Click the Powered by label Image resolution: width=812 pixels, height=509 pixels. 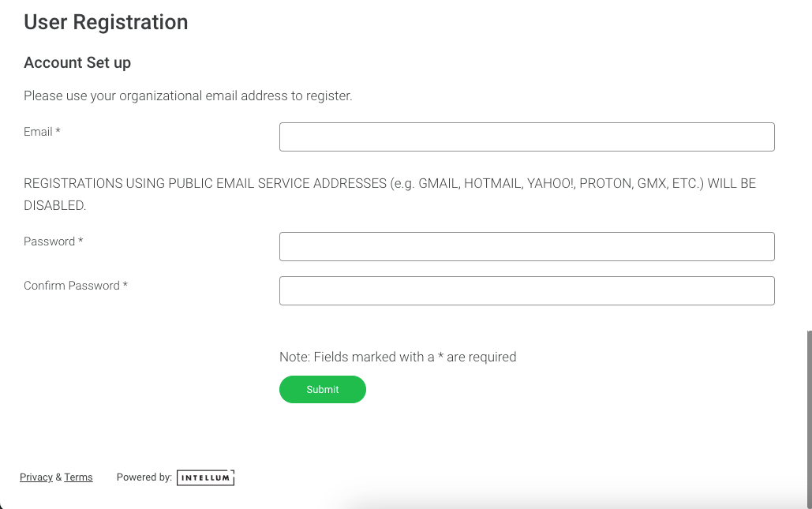(x=144, y=477)
